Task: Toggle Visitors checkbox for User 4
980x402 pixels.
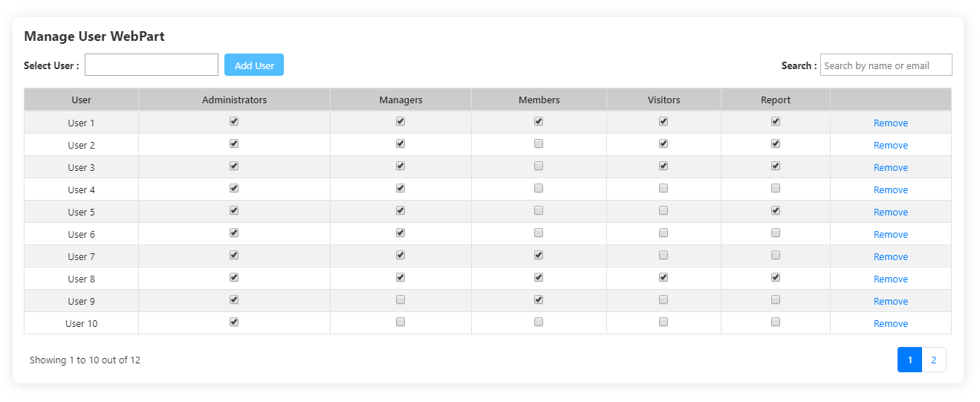Action: click(x=663, y=188)
